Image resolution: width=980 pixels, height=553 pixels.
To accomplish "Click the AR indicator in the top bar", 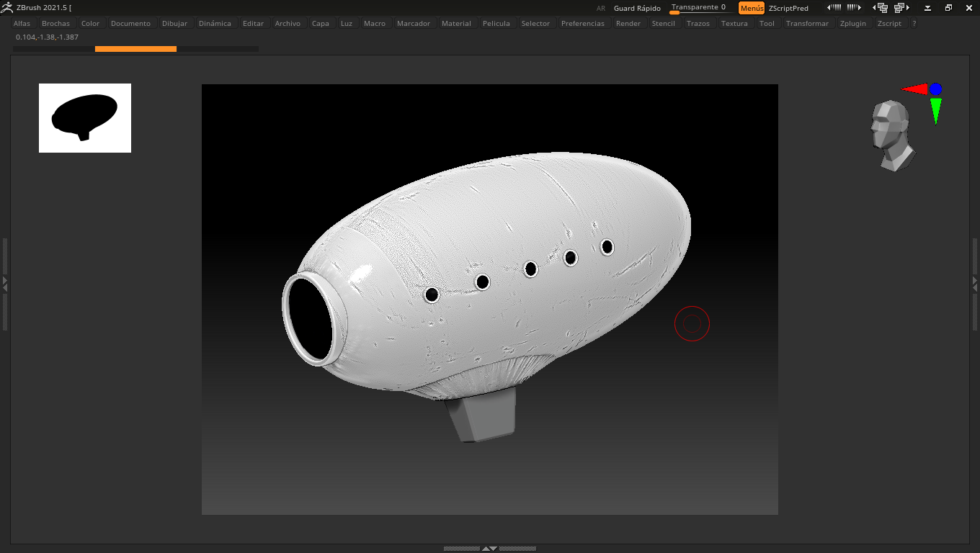I will (601, 8).
